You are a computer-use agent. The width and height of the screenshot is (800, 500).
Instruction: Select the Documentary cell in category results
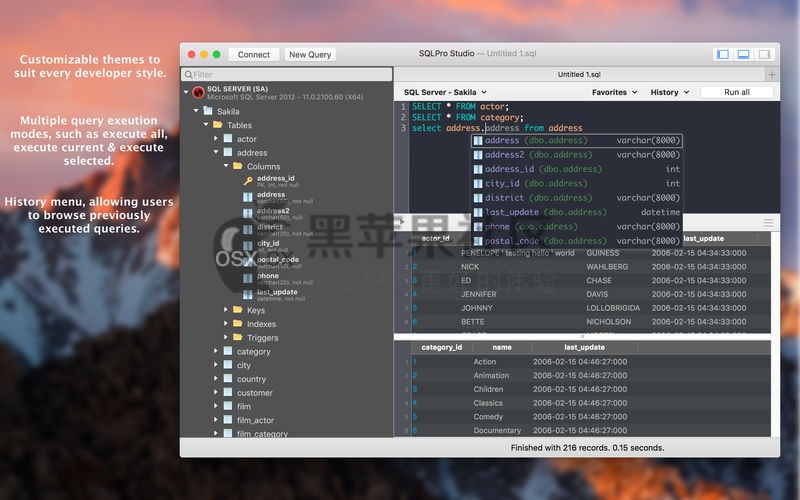tap(497, 431)
